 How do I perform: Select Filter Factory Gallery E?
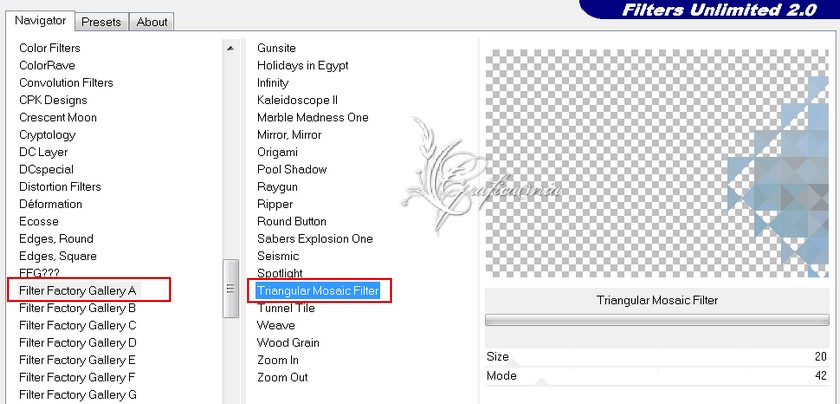tap(78, 360)
